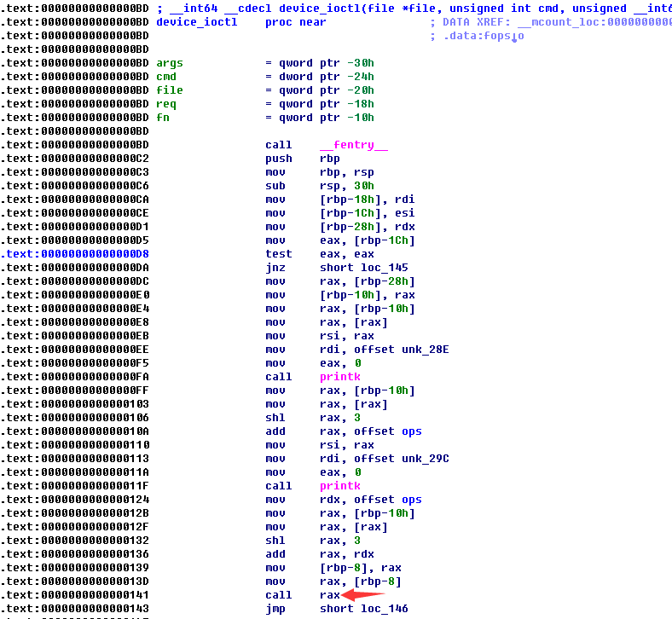Select the file stack variable
This screenshot has width=672, height=619.
pos(170,90)
